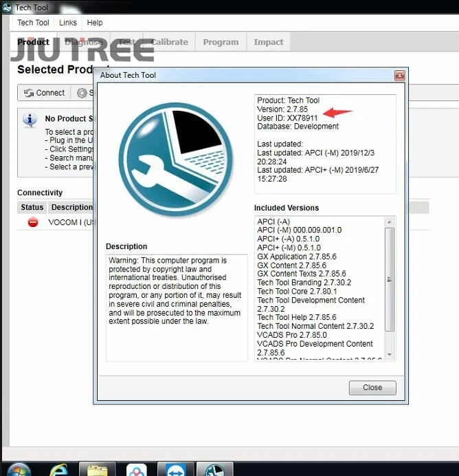Click the Connect icon button

(44, 93)
